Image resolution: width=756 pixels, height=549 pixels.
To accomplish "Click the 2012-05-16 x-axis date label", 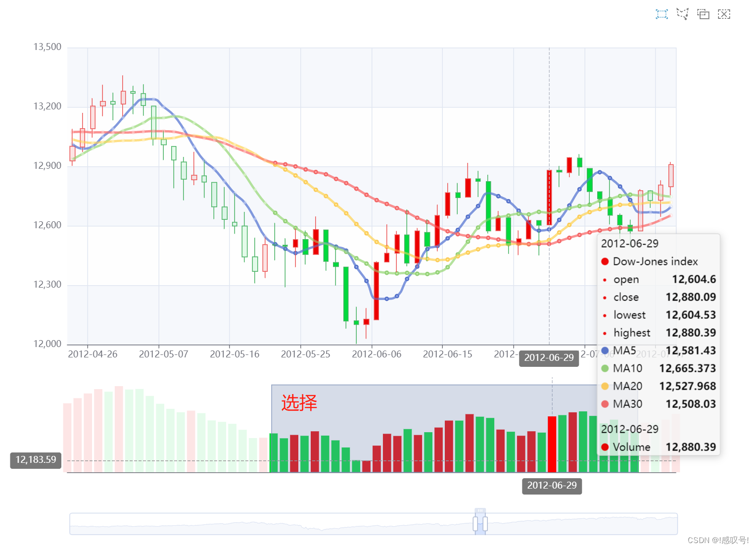I will pos(235,354).
